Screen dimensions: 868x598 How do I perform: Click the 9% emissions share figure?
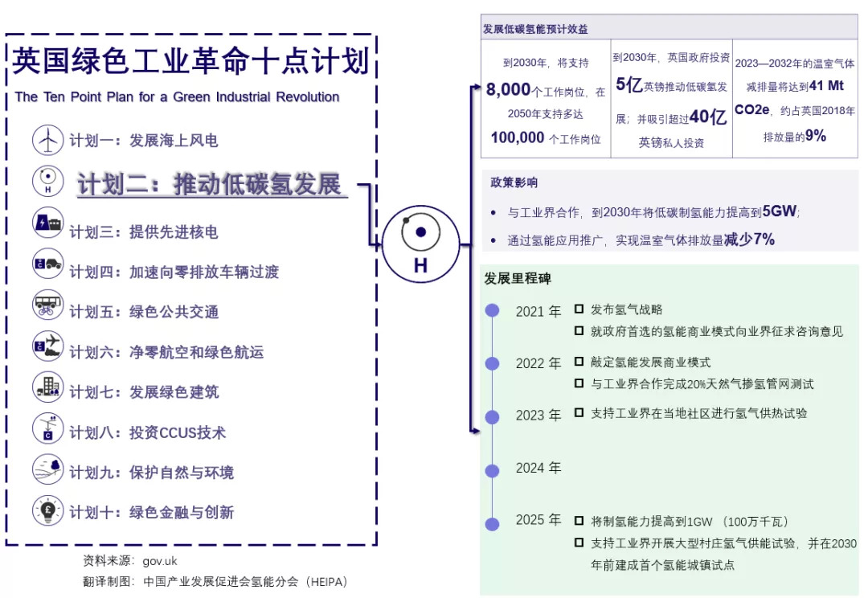coord(816,136)
